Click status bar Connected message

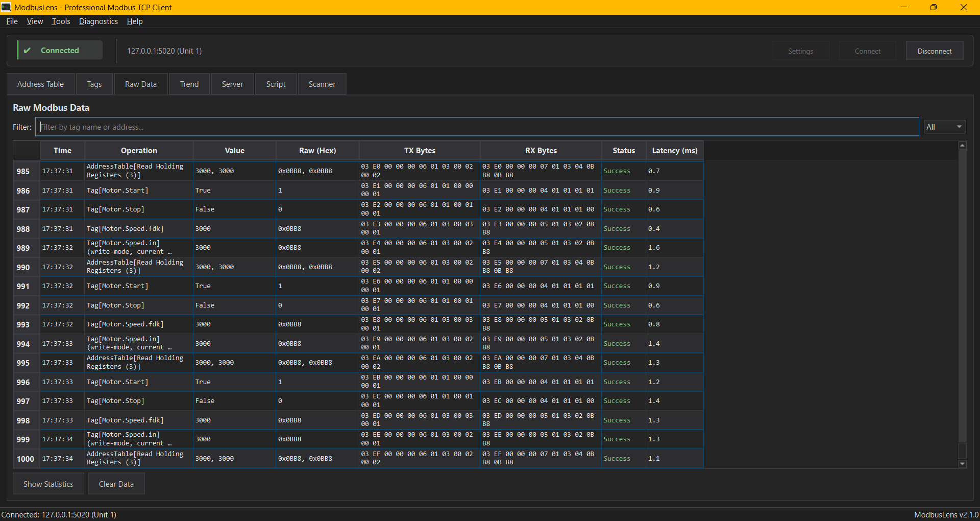tap(59, 514)
